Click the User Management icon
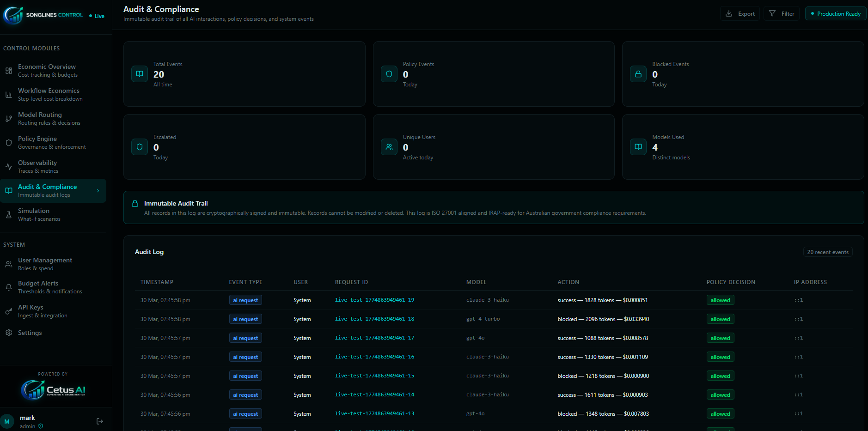 click(x=9, y=263)
